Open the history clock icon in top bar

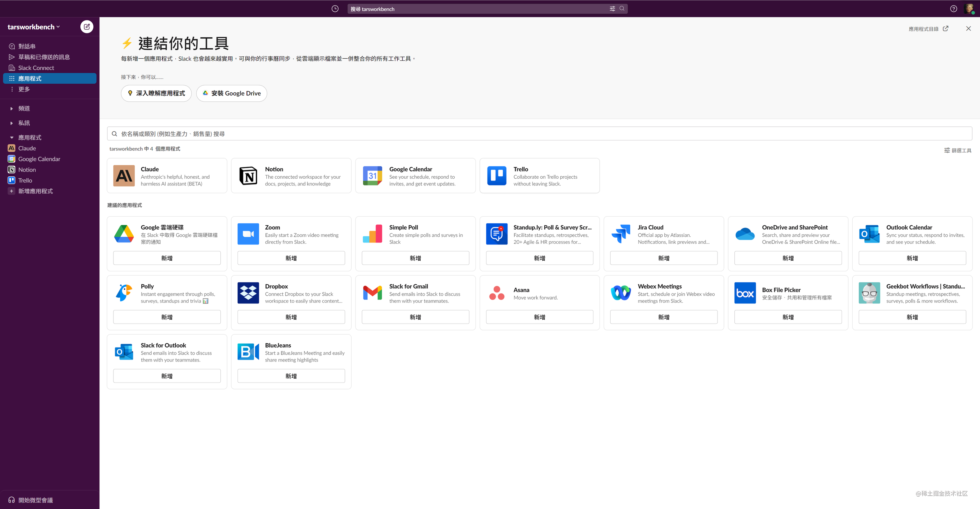click(x=335, y=9)
